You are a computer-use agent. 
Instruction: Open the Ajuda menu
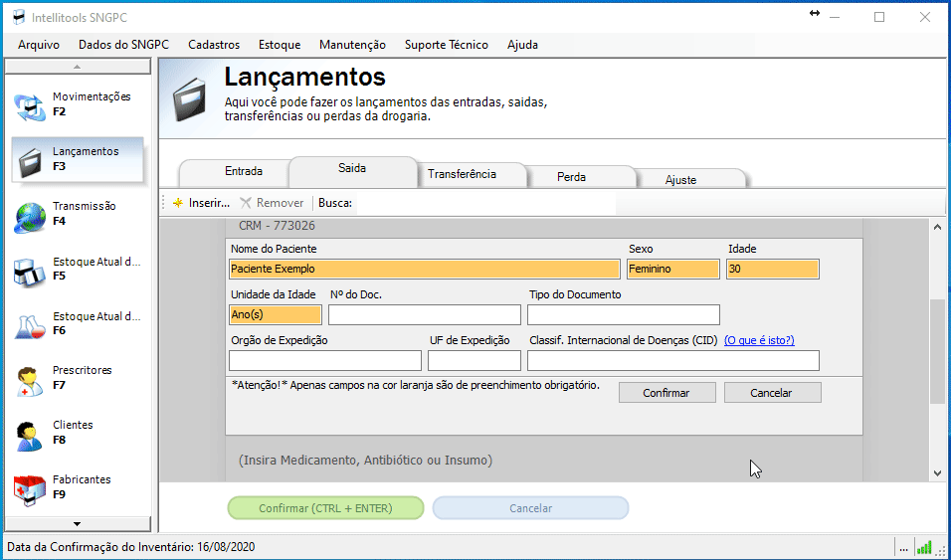point(523,45)
